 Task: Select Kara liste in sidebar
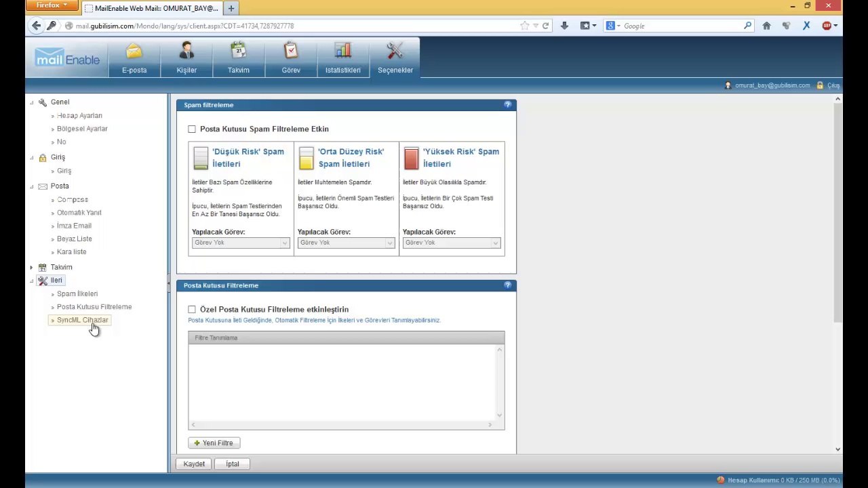click(72, 252)
